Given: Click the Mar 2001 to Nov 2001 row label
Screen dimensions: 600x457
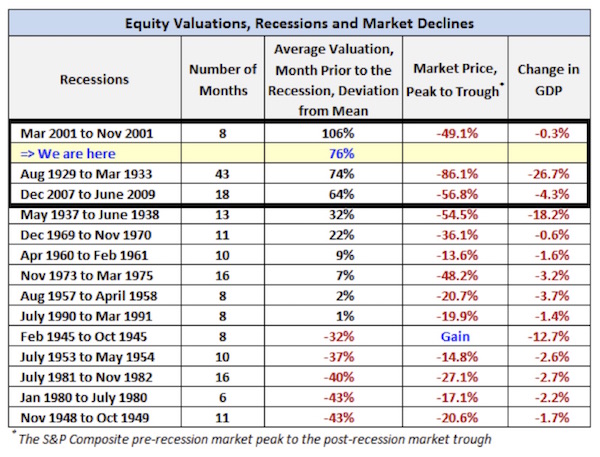Looking at the screenshot, I should point(86,134).
